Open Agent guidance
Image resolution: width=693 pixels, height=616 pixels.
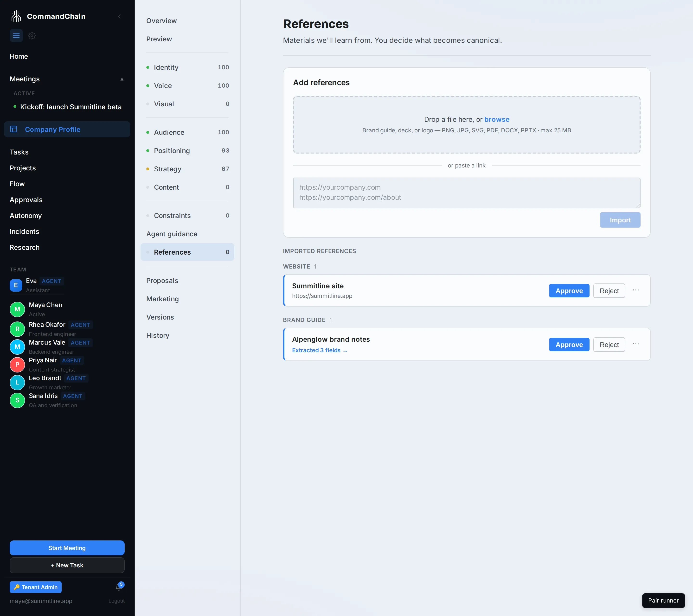tap(172, 234)
